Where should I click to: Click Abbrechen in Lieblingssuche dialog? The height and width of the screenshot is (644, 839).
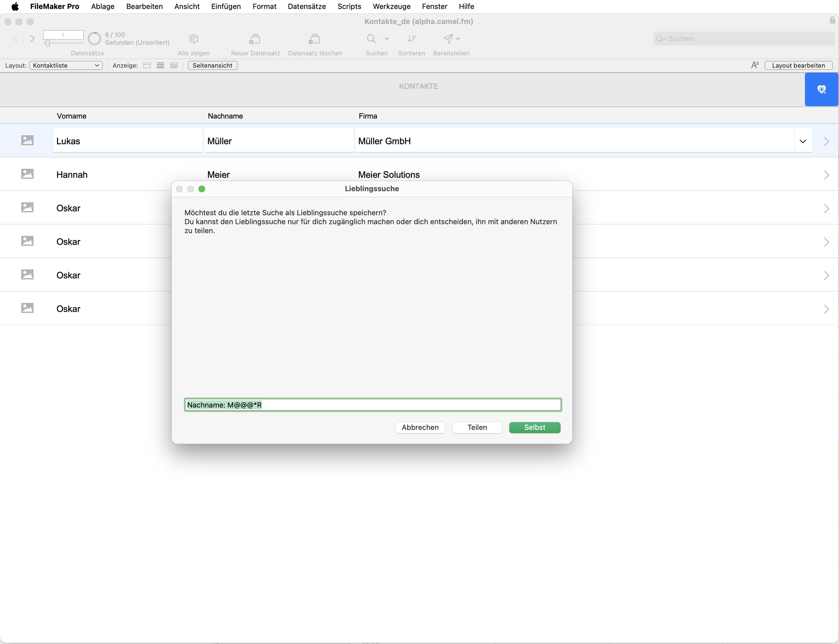[x=420, y=427]
